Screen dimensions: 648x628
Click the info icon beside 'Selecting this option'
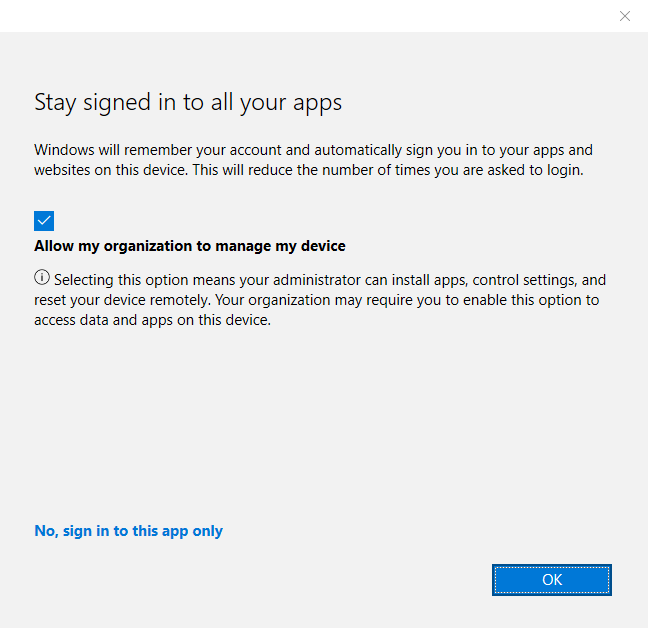coord(42,278)
